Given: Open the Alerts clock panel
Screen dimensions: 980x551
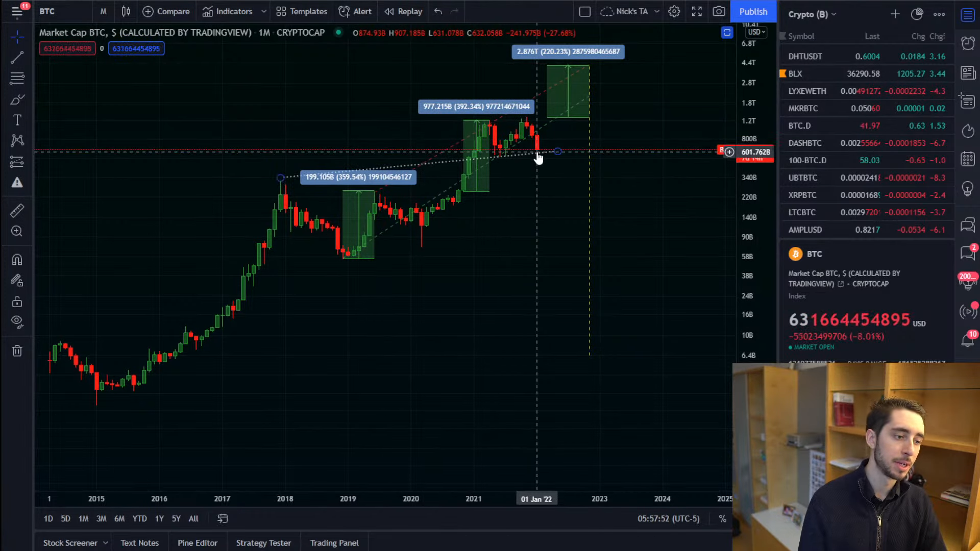Looking at the screenshot, I should click(x=968, y=43).
